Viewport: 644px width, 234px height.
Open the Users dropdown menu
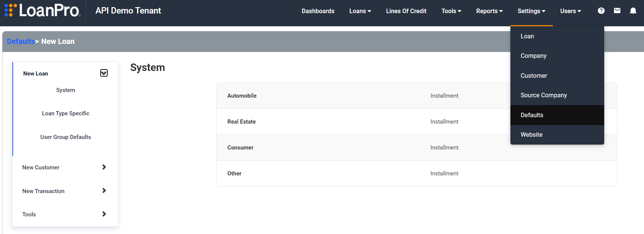tap(570, 11)
